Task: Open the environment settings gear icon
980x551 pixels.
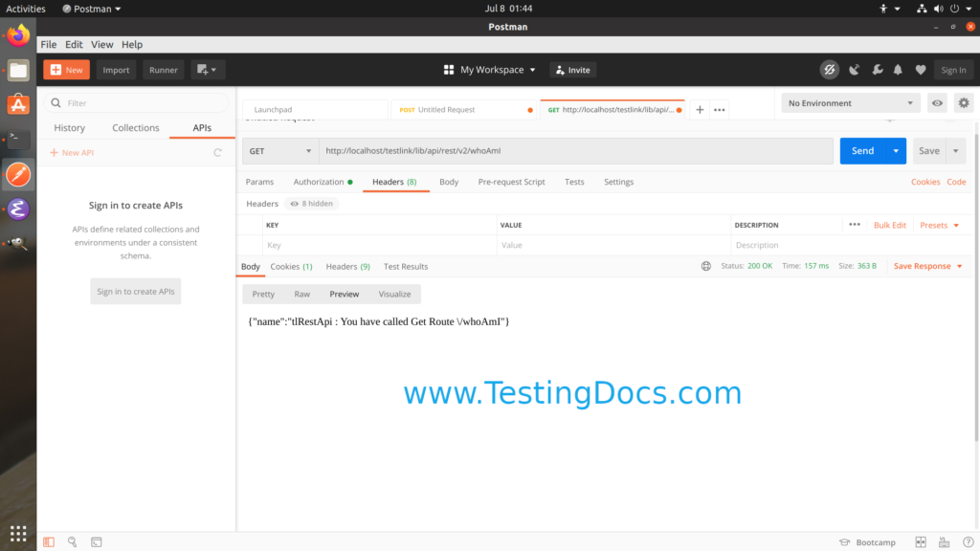Action: click(x=963, y=102)
